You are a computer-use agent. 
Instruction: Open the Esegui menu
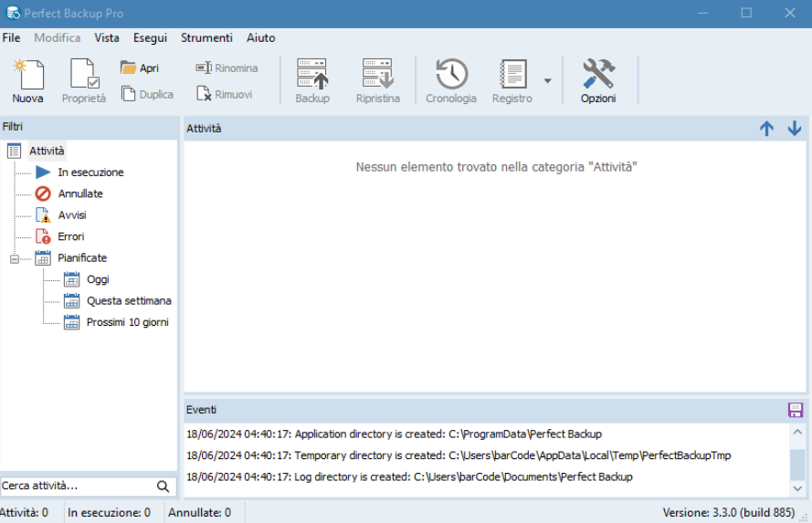pyautogui.click(x=150, y=37)
